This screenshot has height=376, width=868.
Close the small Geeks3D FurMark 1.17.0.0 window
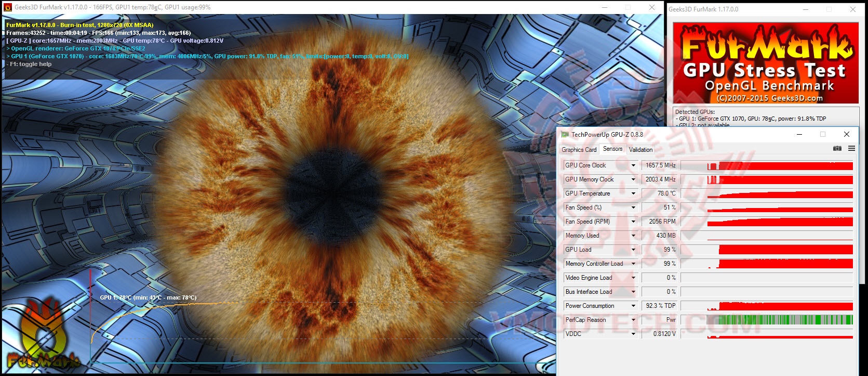[x=852, y=9]
